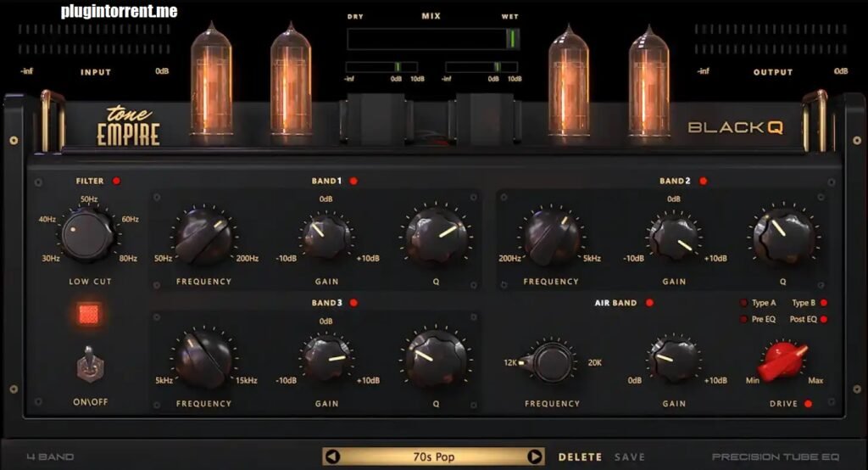Click the 15kHz label of Band 3 frequency
868x470 pixels.
click(247, 380)
